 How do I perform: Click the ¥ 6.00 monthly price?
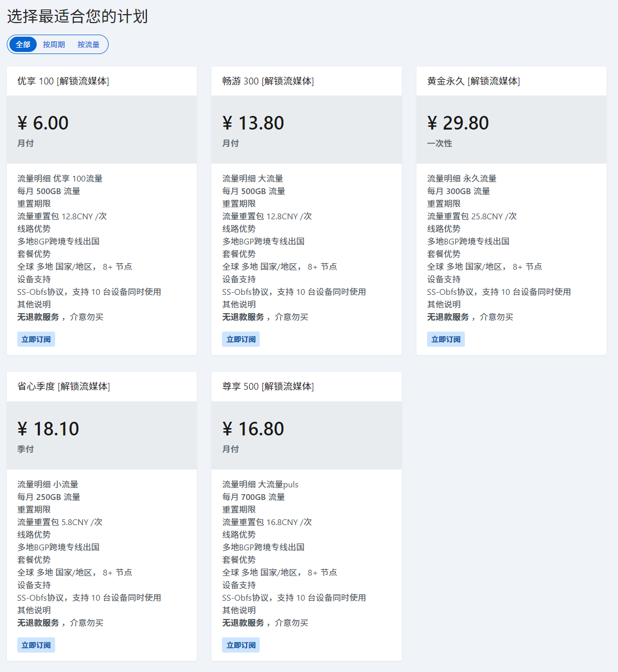tap(43, 123)
